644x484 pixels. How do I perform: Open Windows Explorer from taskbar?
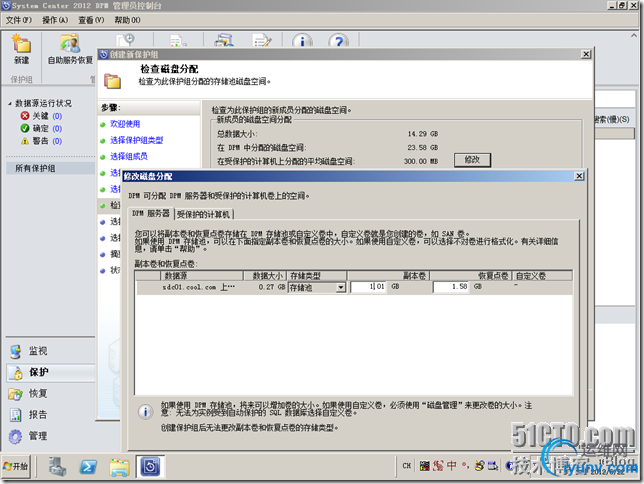119,467
